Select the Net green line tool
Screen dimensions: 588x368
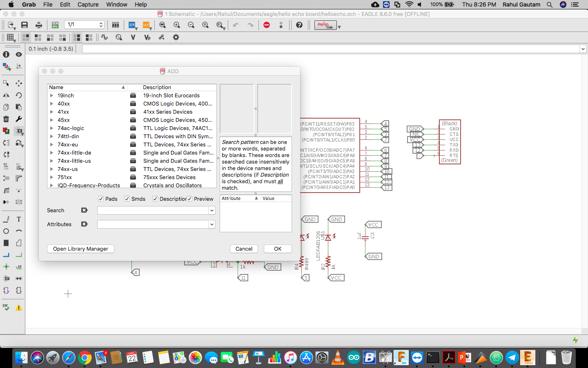(19, 255)
